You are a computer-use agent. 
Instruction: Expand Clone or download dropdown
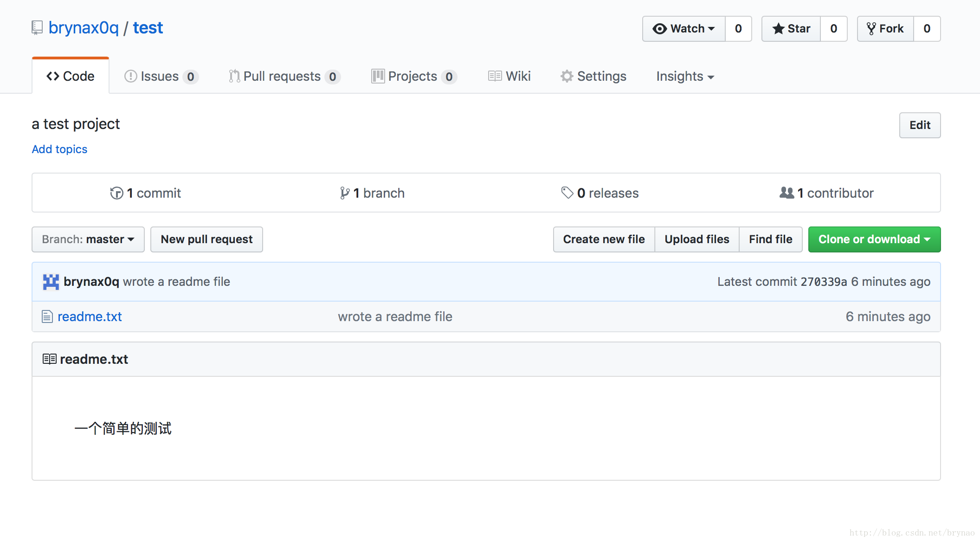874,239
